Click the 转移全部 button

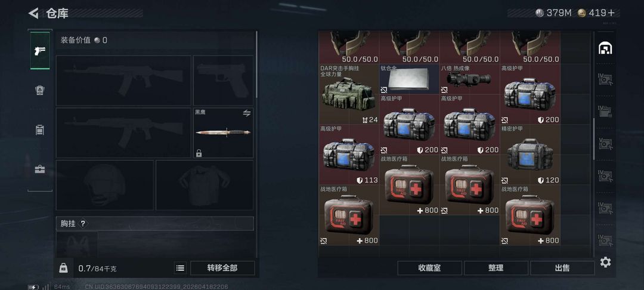click(222, 269)
